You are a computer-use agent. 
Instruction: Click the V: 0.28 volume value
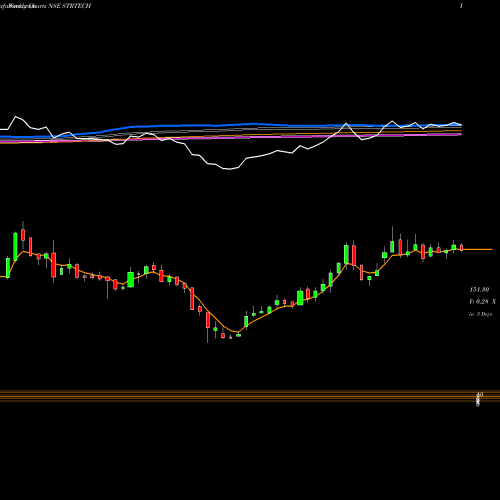[x=479, y=301]
